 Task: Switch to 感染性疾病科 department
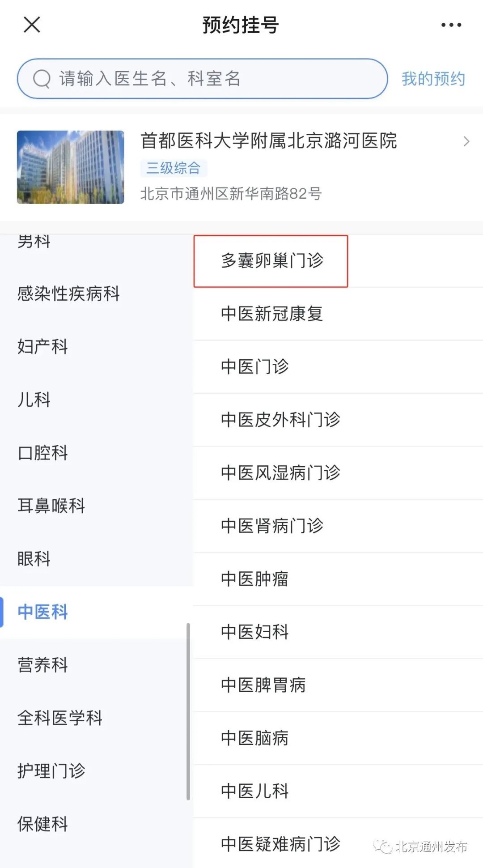[68, 294]
